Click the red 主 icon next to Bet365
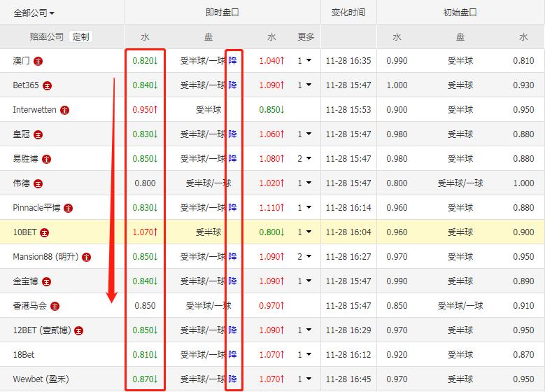This screenshot has width=545, height=392. pyautogui.click(x=47, y=85)
